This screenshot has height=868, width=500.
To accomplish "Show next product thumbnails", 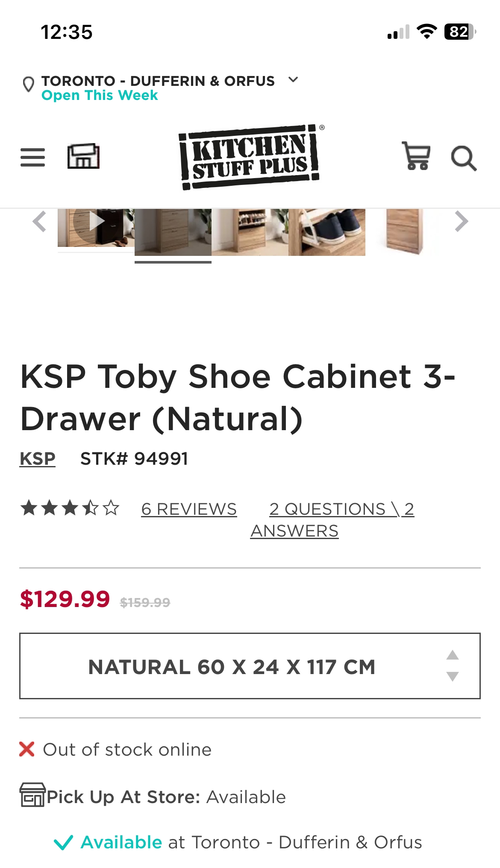I will (x=462, y=221).
